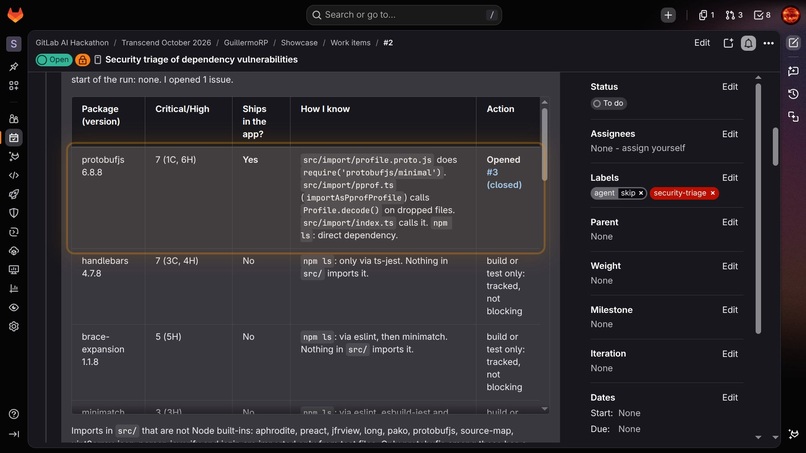Viewport: 806px width, 453px height.
Task: Collapse the left sidebar with arrow icon
Action: [14, 434]
